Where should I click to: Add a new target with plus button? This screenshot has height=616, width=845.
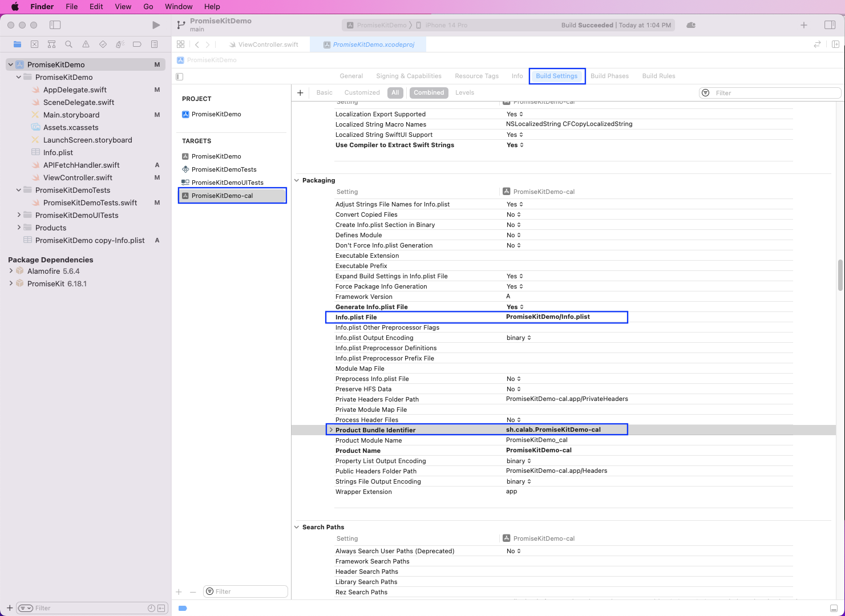pyautogui.click(x=179, y=592)
